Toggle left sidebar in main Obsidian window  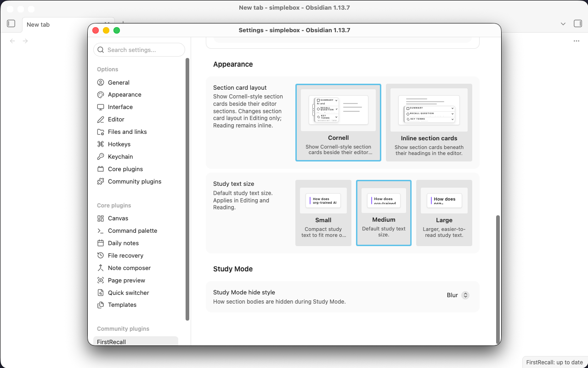point(11,23)
